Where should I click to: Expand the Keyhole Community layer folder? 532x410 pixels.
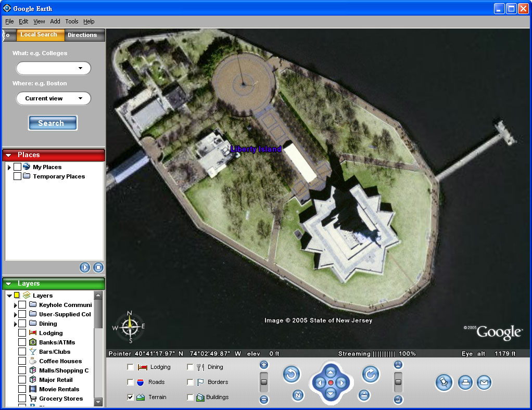tap(15, 305)
